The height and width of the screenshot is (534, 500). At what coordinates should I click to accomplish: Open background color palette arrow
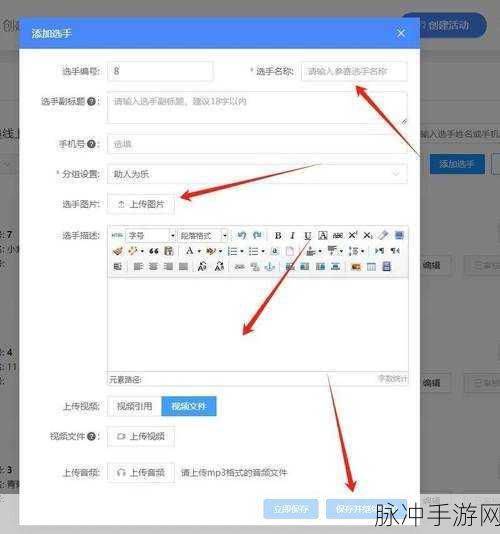(x=220, y=252)
